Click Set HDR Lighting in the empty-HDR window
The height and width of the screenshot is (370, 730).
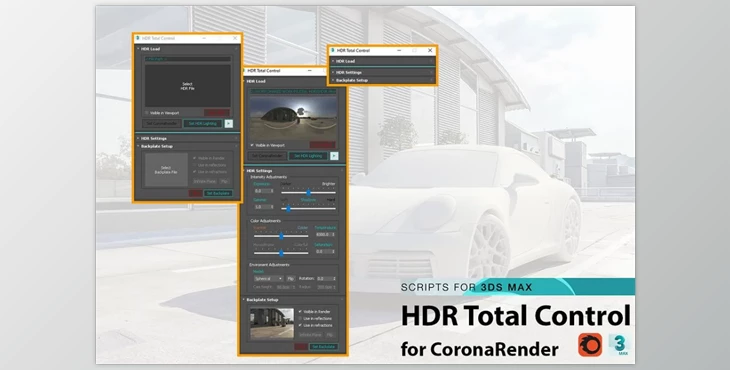pyautogui.click(x=203, y=124)
